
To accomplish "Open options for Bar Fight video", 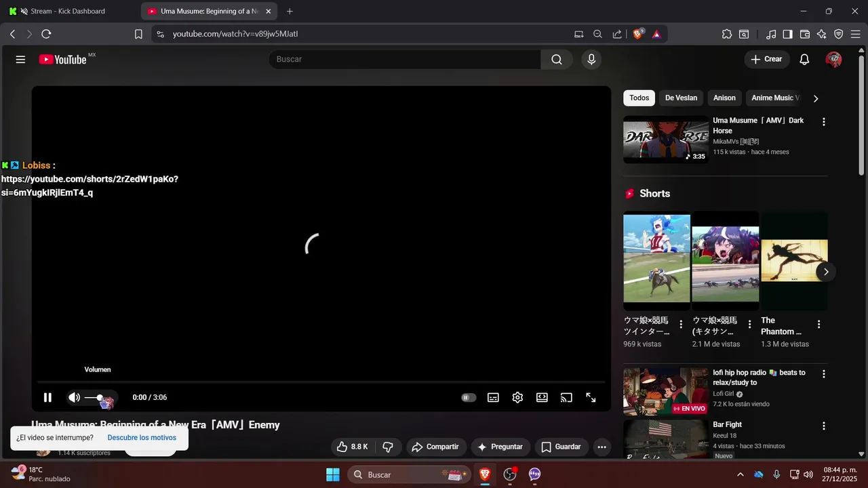I will (824, 426).
